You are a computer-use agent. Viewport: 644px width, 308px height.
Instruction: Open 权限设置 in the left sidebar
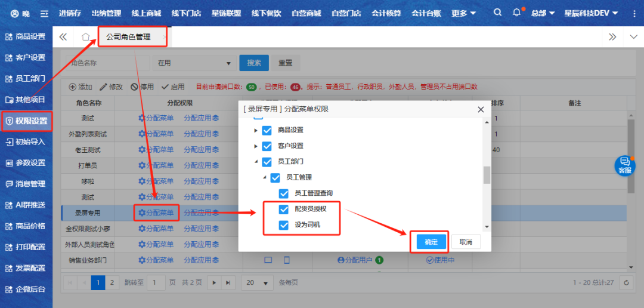pos(27,121)
